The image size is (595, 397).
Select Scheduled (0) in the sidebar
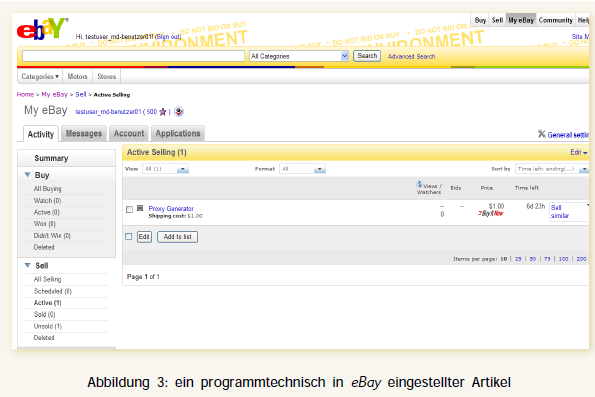[52, 291]
